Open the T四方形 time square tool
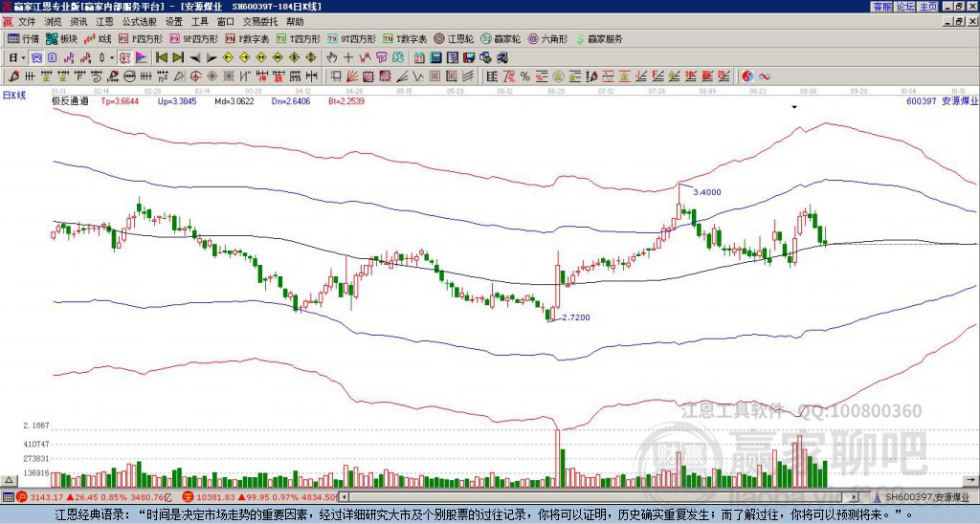Viewport: 980px width, 524px height. click(299, 38)
